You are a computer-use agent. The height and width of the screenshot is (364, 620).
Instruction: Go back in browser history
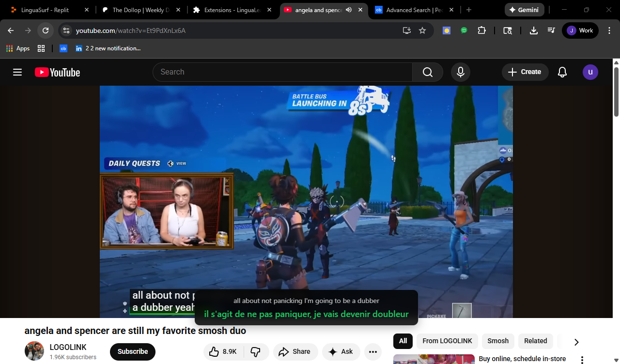point(11,30)
